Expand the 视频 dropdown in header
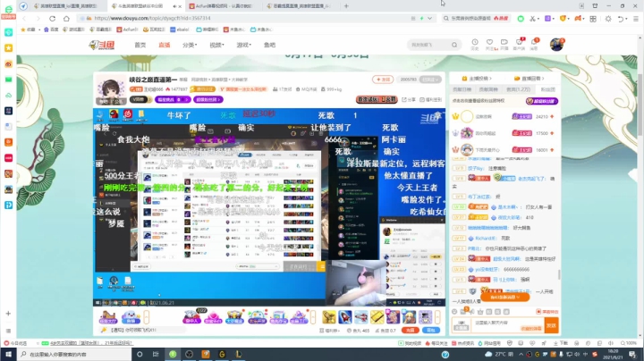The width and height of the screenshot is (644, 361). 216,45
